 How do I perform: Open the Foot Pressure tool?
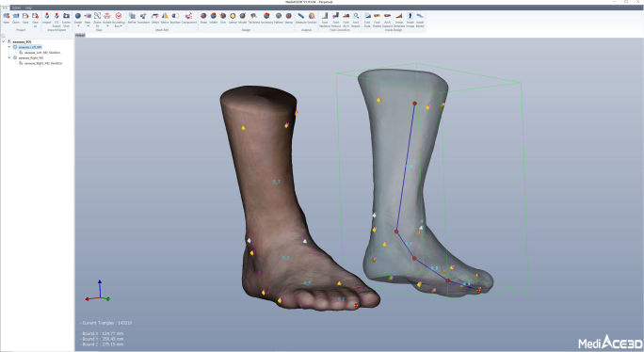pos(336,20)
